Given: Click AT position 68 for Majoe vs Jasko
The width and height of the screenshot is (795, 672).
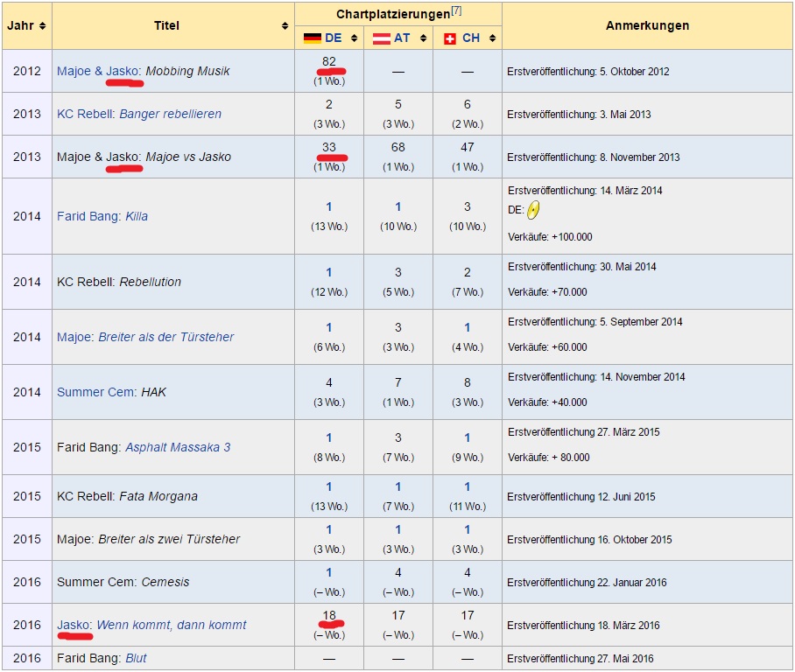Looking at the screenshot, I should pos(398,148).
